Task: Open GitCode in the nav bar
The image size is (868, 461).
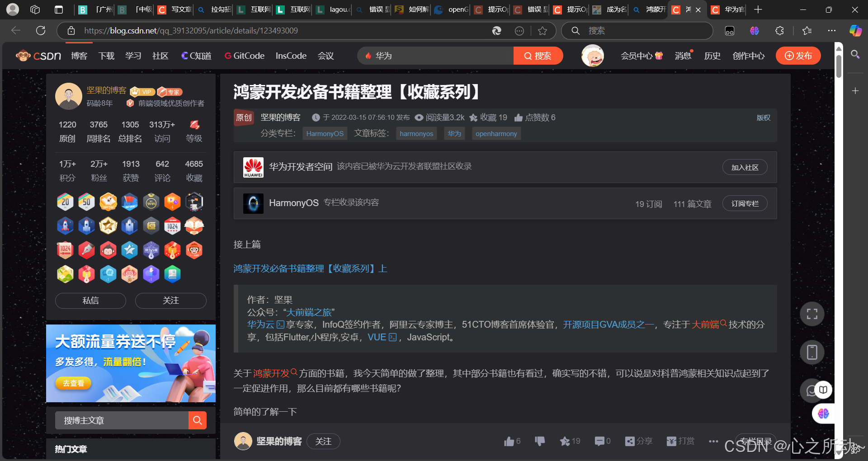Action: tap(245, 56)
